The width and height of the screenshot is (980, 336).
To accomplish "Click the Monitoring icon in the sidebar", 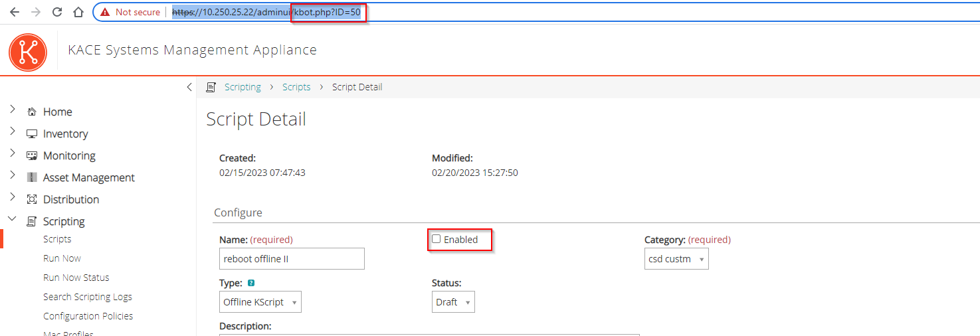I will coord(31,156).
